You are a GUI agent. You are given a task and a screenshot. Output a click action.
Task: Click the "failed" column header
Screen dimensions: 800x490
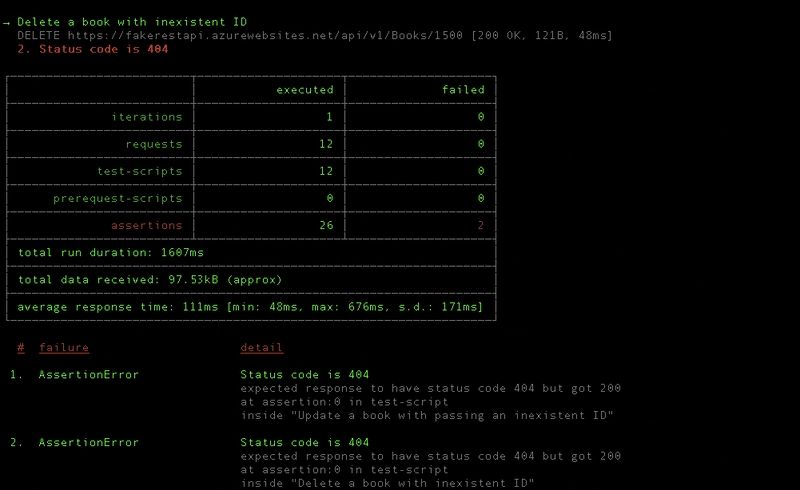(x=463, y=90)
